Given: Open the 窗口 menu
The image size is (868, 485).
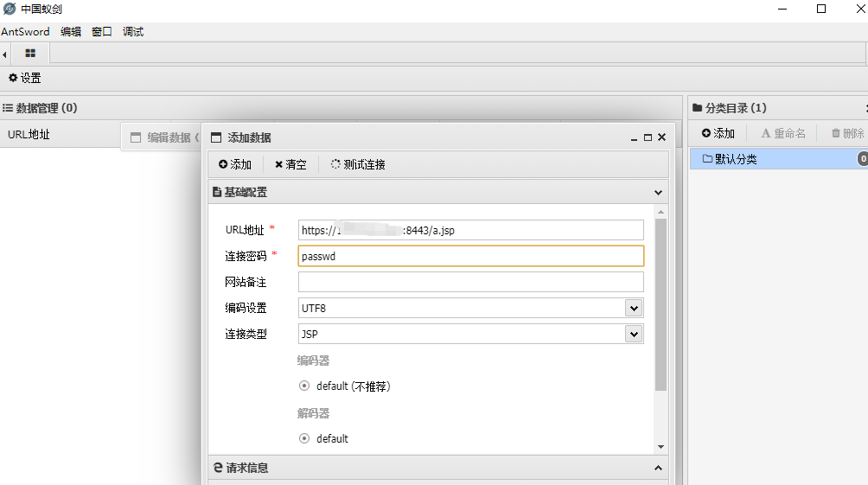Looking at the screenshot, I should click(x=102, y=32).
